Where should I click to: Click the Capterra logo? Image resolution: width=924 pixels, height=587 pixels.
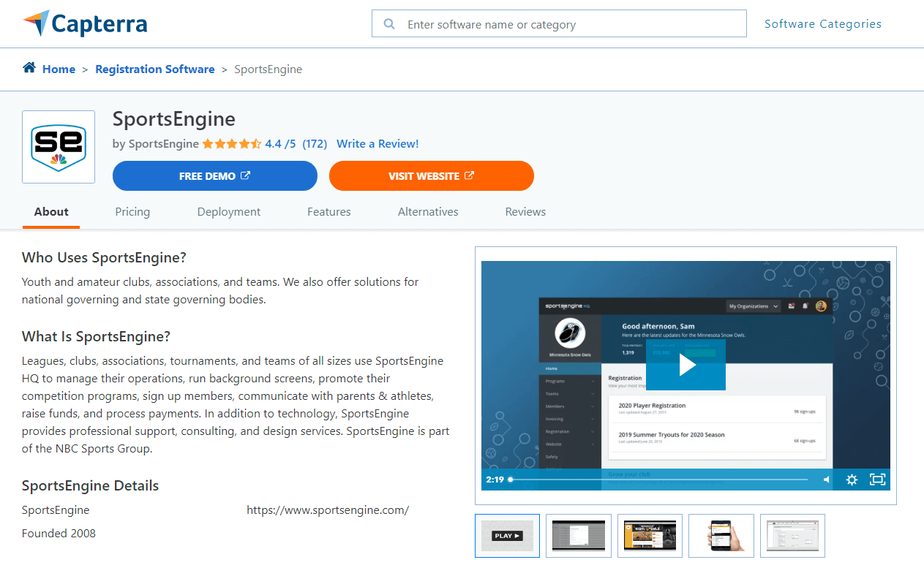click(x=85, y=24)
